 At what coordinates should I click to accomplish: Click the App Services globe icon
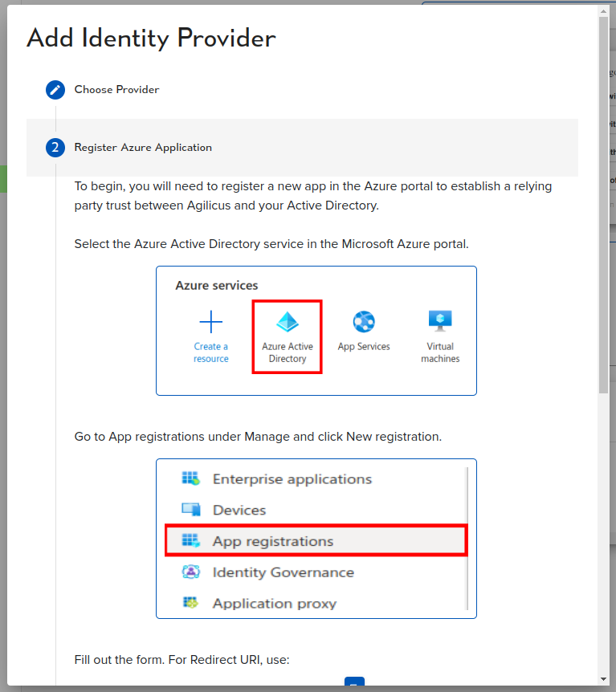click(364, 321)
